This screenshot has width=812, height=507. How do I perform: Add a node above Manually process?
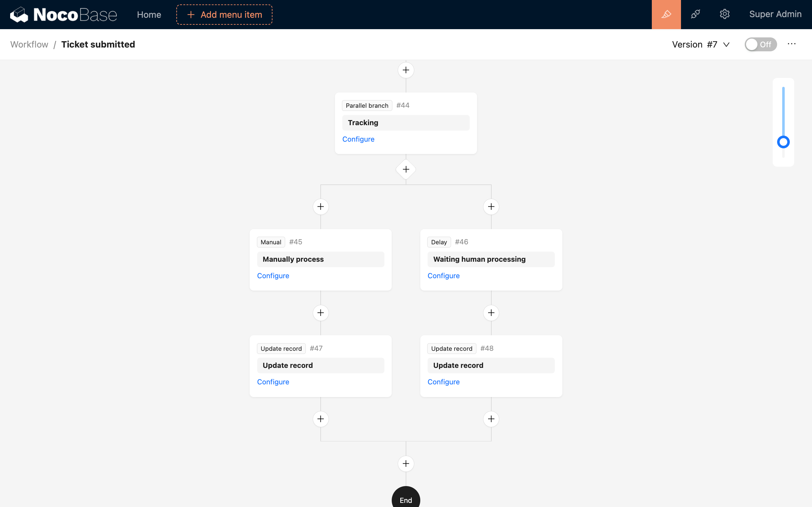pos(320,206)
